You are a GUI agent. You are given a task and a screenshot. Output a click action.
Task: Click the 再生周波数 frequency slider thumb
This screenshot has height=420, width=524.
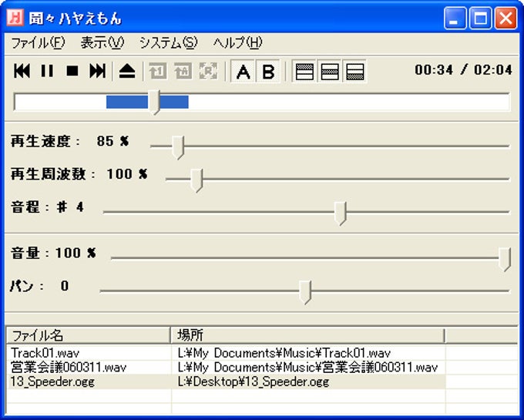coord(196,180)
